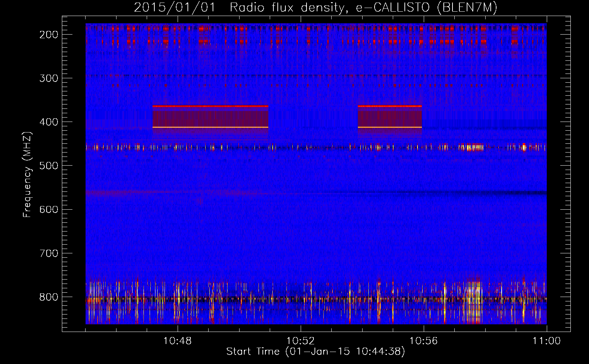Select the 11:00 time tick label
Image resolution: width=589 pixels, height=364 pixels.
click(546, 341)
